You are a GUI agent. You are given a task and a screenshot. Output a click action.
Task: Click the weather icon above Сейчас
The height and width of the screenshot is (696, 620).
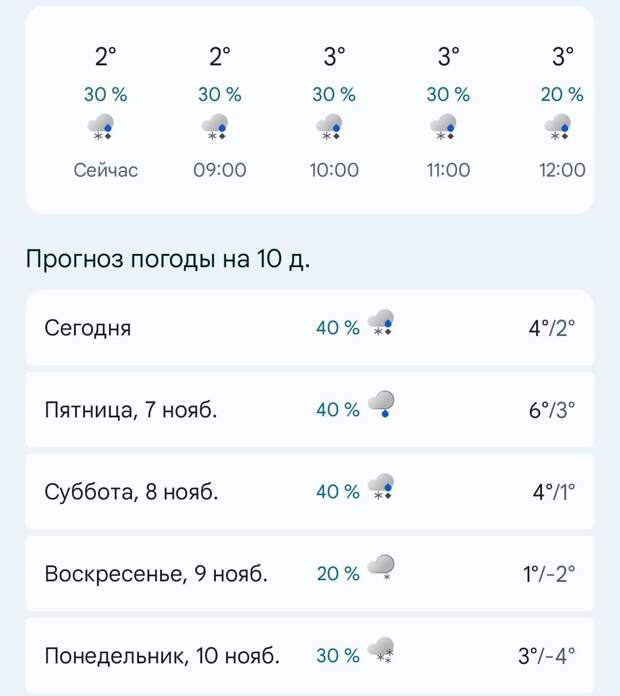(x=103, y=128)
